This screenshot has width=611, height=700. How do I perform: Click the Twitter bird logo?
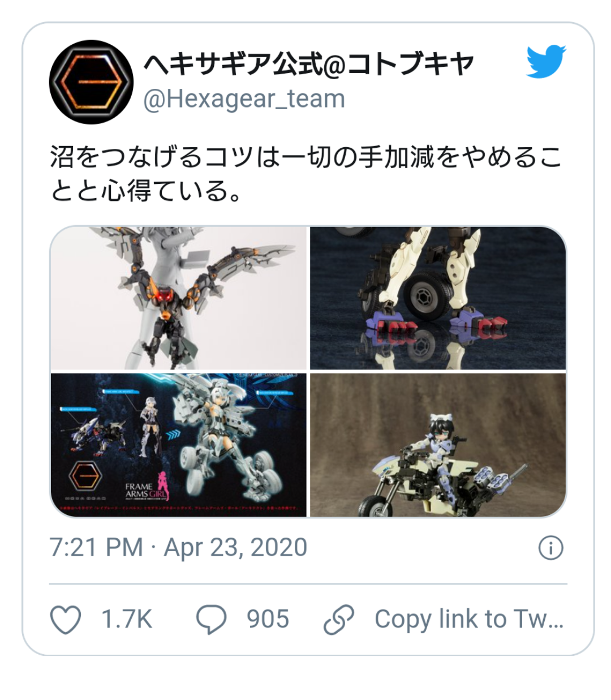(546, 61)
